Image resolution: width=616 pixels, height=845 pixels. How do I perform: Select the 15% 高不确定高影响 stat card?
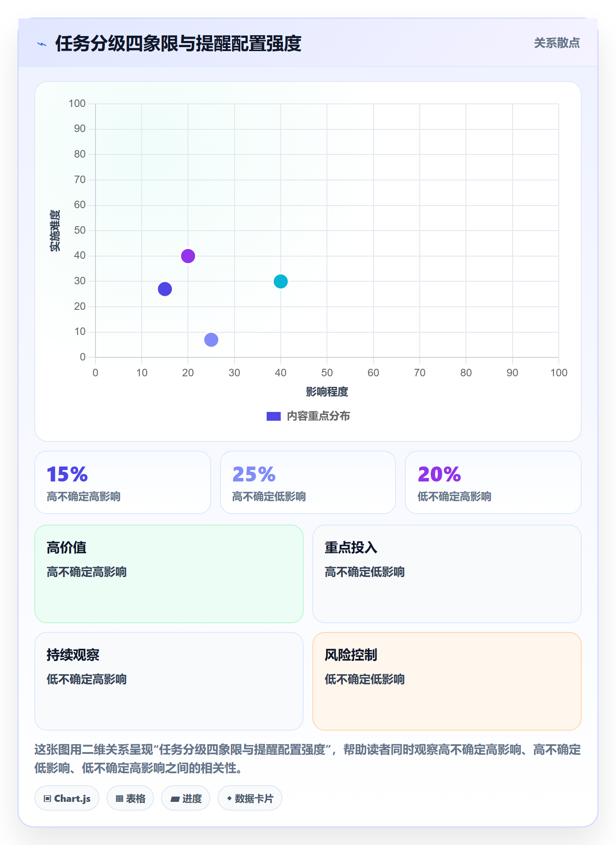click(x=123, y=482)
